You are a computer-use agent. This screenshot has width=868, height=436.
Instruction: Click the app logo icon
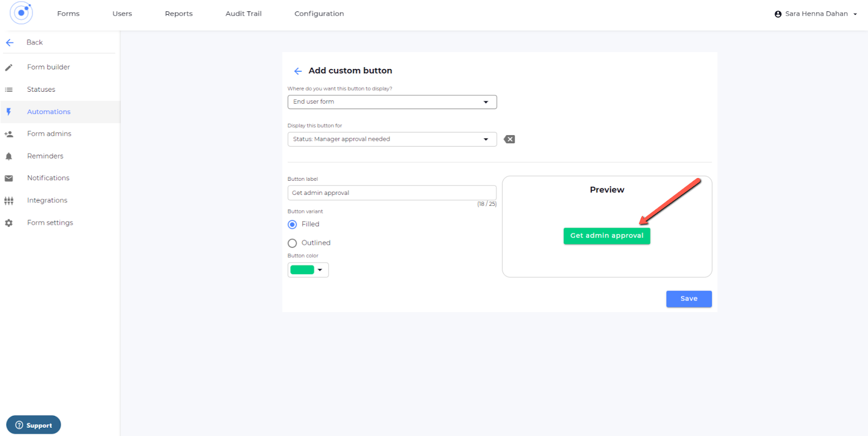coord(21,13)
